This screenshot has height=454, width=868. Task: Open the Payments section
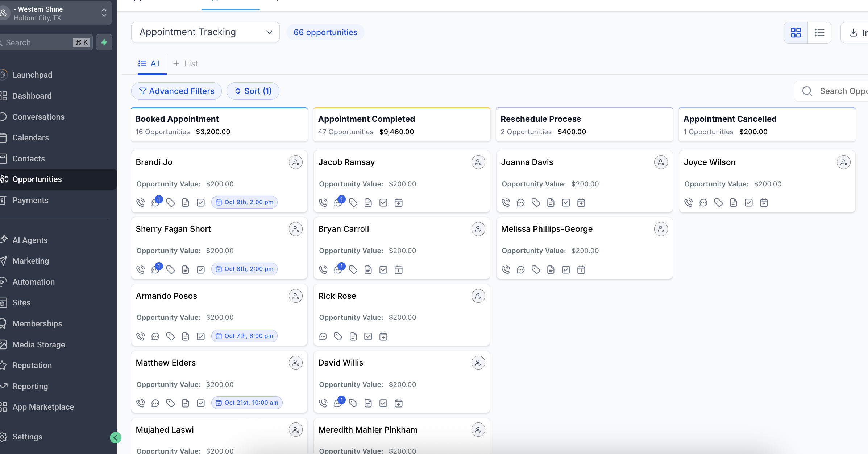(x=31, y=200)
